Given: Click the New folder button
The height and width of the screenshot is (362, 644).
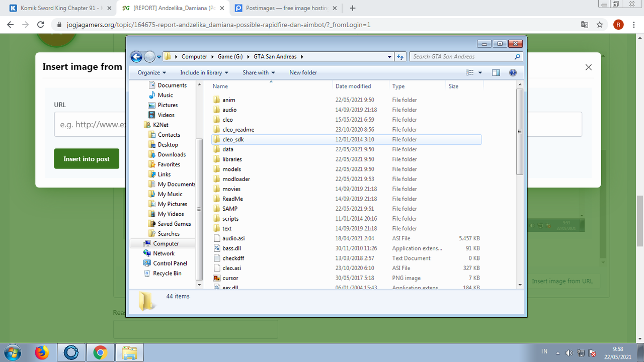Looking at the screenshot, I should (303, 73).
